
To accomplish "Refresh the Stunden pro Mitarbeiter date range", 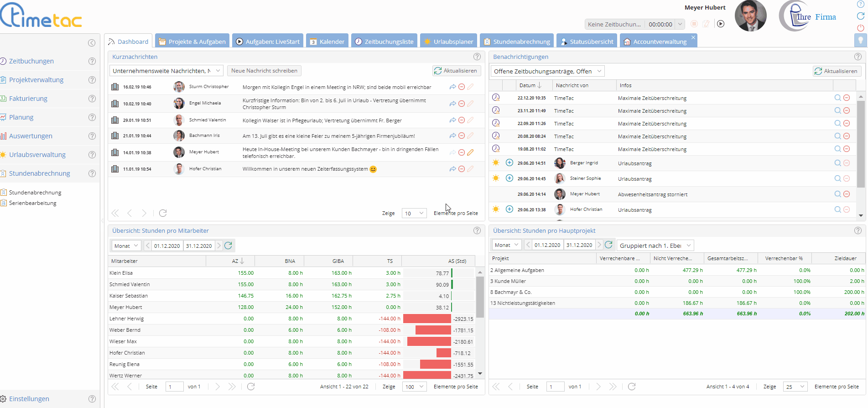I will pos(229,246).
